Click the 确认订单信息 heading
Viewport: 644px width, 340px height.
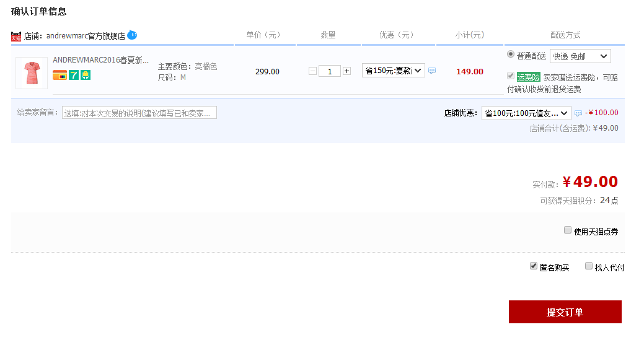tap(38, 12)
